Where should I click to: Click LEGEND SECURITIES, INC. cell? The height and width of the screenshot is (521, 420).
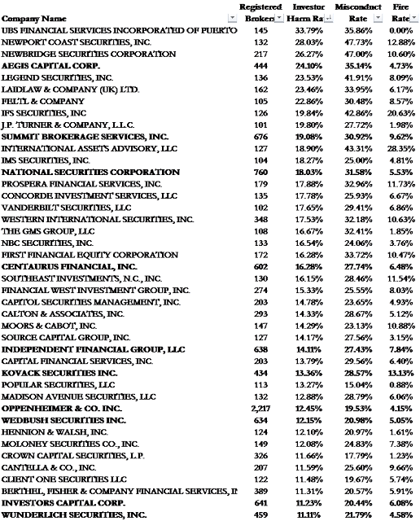coord(57,78)
